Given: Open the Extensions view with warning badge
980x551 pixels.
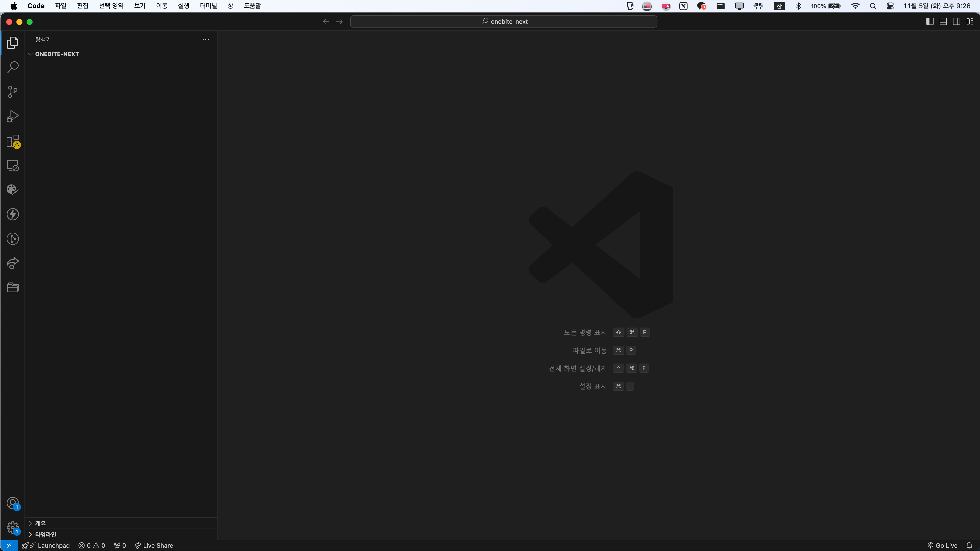Looking at the screenshot, I should tap(13, 141).
